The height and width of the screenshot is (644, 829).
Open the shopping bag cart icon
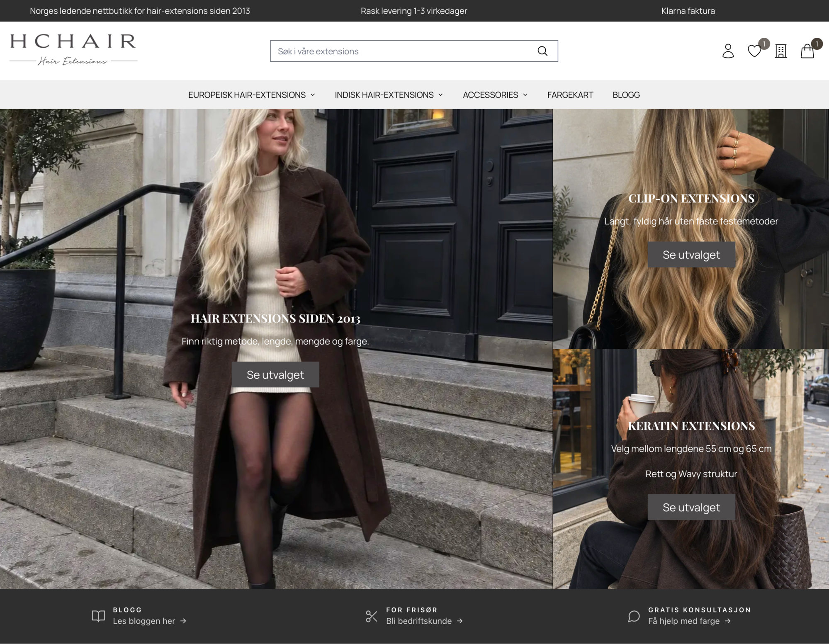[x=807, y=51]
